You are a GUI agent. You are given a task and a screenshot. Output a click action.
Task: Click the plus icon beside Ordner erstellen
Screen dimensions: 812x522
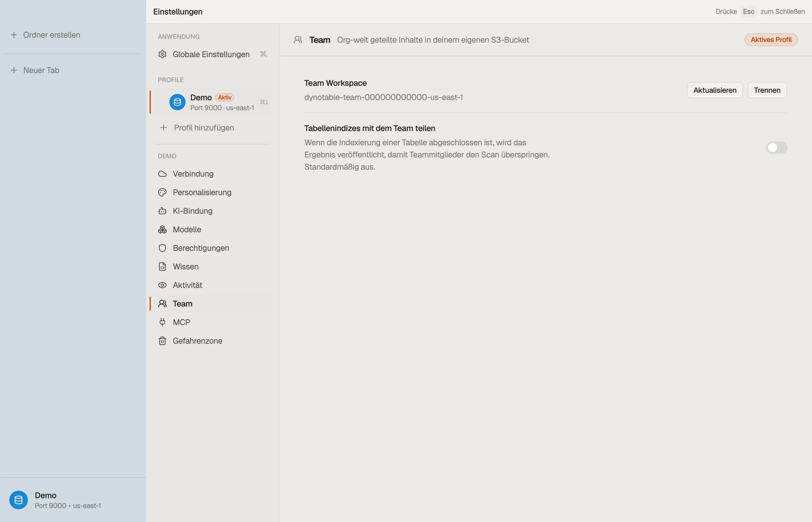point(14,35)
